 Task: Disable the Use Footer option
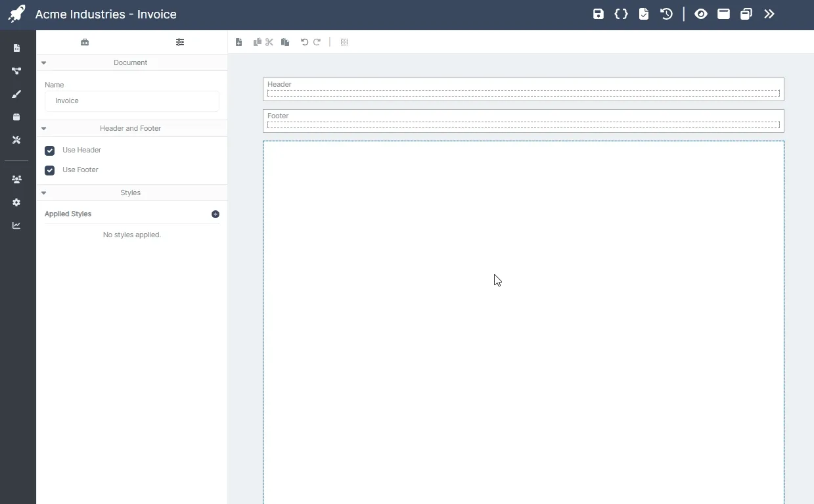point(49,170)
